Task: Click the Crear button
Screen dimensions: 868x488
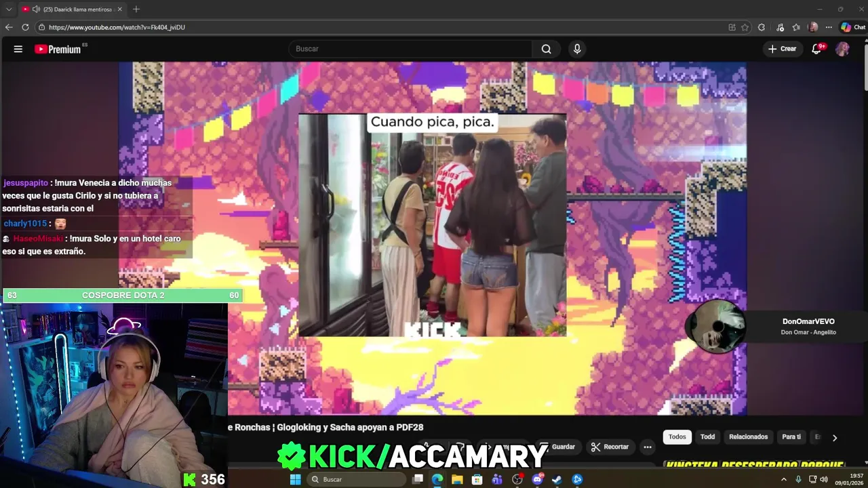Action: click(x=782, y=49)
